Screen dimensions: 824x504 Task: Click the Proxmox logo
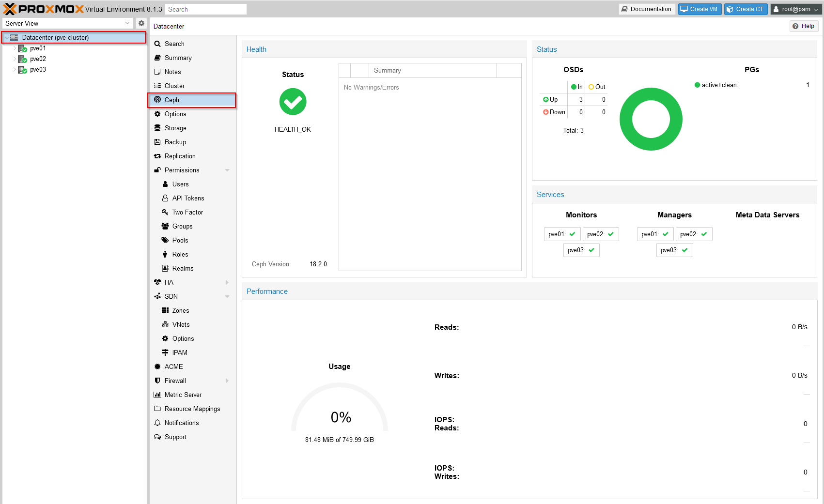click(44, 9)
